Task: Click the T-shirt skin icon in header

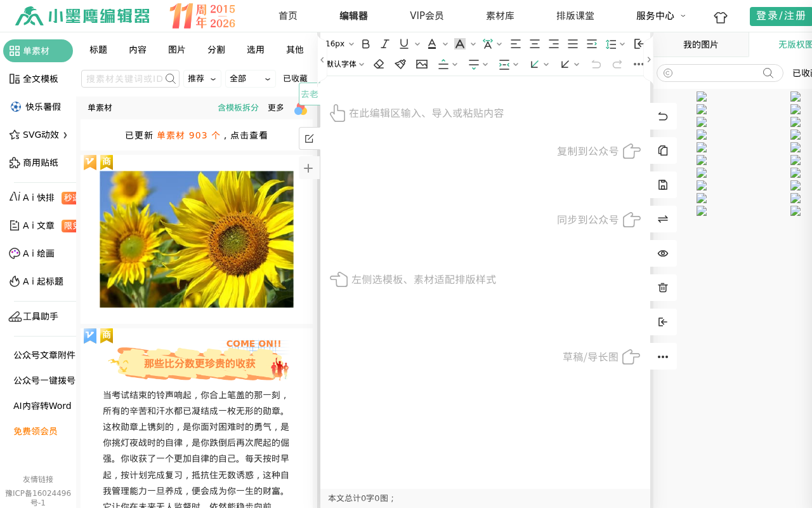Action: (x=721, y=17)
